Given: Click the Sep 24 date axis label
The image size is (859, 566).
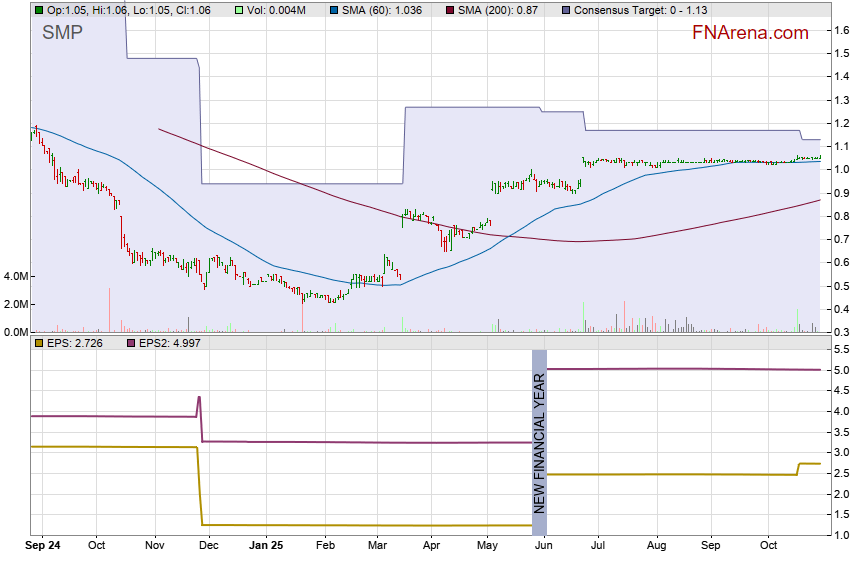Looking at the screenshot, I should [40, 546].
